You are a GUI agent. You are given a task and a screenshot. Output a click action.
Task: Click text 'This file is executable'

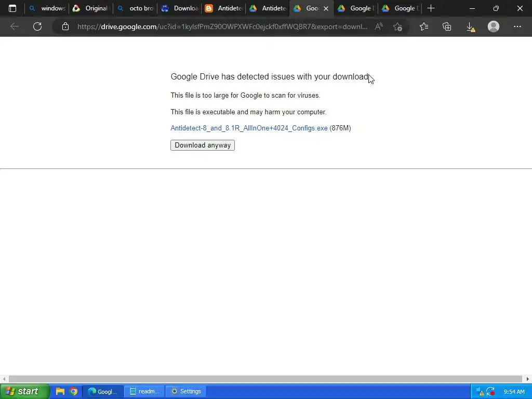pos(248,112)
